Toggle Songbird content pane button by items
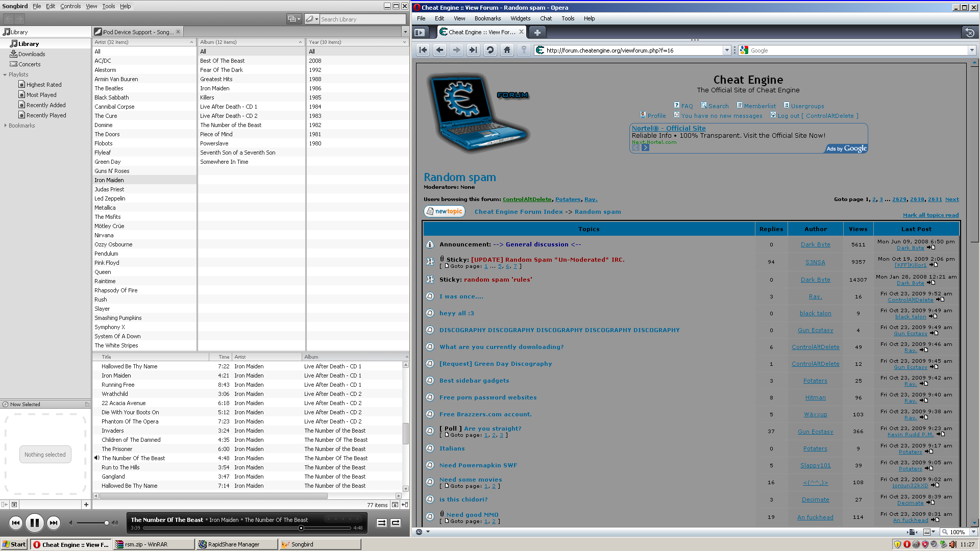980x551 pixels. [395, 505]
